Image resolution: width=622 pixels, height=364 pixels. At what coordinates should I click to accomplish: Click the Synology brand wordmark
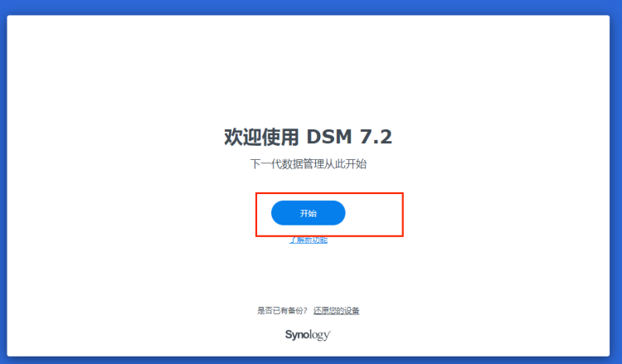(x=308, y=335)
